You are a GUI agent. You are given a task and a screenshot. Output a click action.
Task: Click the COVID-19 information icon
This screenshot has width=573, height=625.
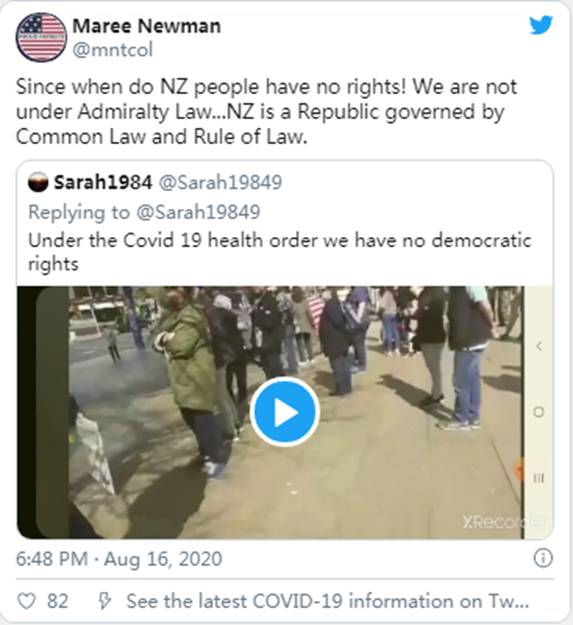click(104, 601)
